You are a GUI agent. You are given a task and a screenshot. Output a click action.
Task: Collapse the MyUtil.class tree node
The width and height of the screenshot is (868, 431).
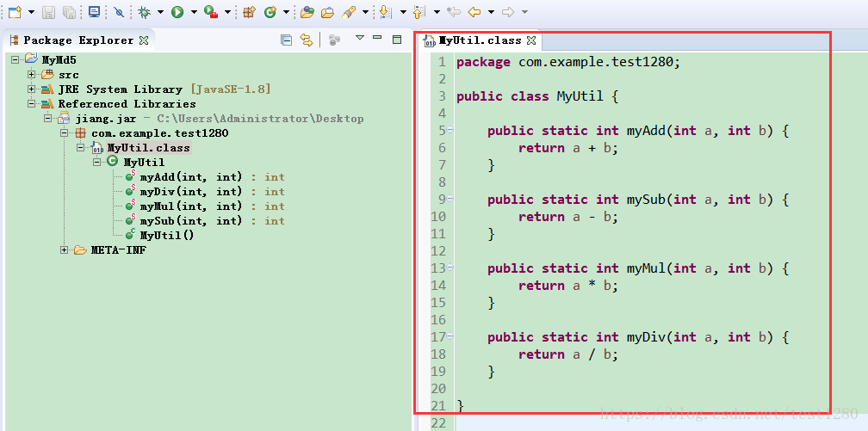[x=81, y=147]
